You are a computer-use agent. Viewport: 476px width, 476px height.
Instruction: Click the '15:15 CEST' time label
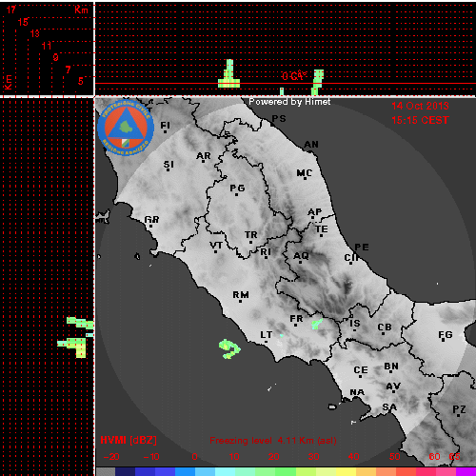(x=420, y=120)
